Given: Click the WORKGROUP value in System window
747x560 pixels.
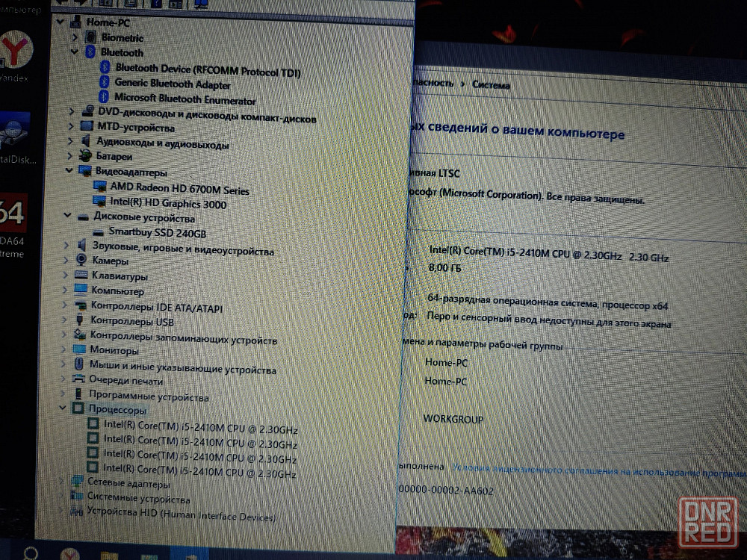Looking at the screenshot, I should (x=453, y=419).
